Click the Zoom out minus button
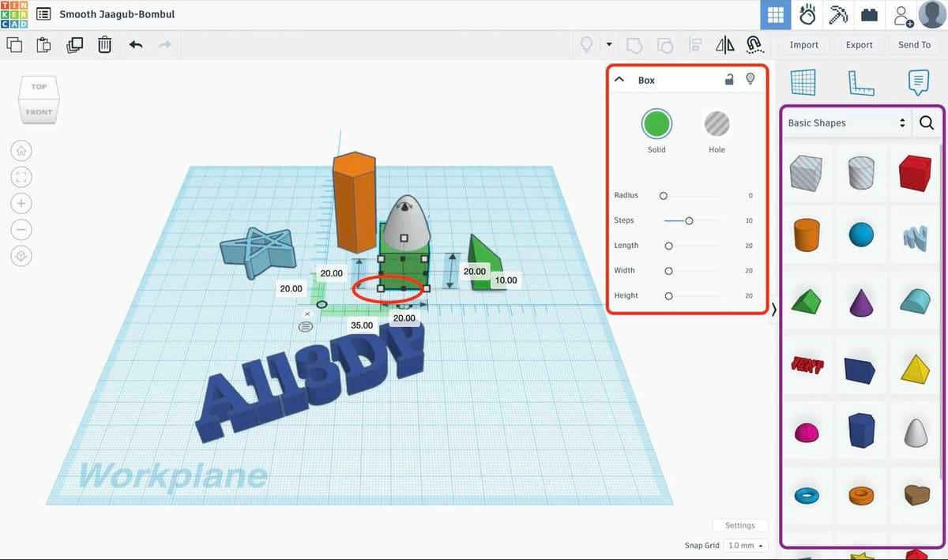This screenshot has width=948, height=560. (21, 230)
